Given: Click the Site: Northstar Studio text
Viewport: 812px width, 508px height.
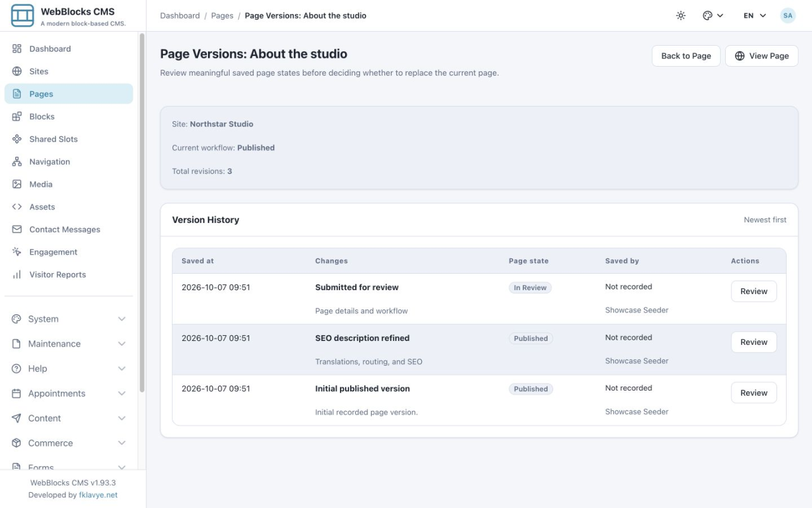Looking at the screenshot, I should tap(213, 124).
